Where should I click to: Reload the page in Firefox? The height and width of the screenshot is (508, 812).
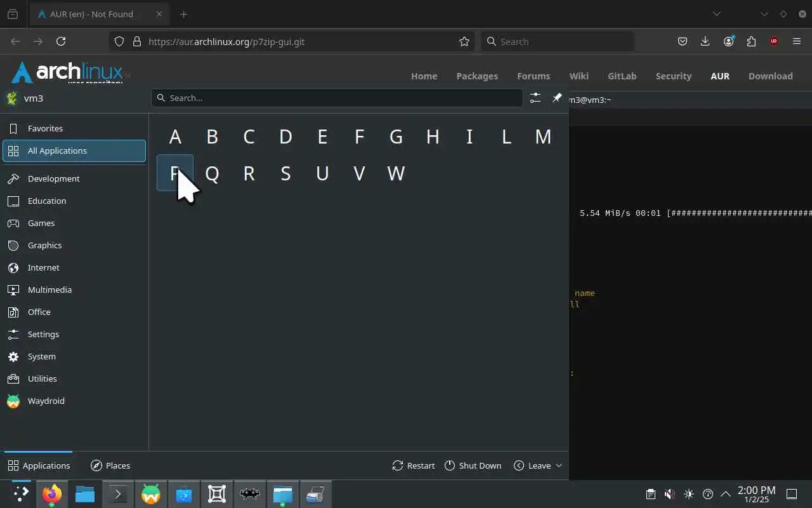pyautogui.click(x=61, y=41)
